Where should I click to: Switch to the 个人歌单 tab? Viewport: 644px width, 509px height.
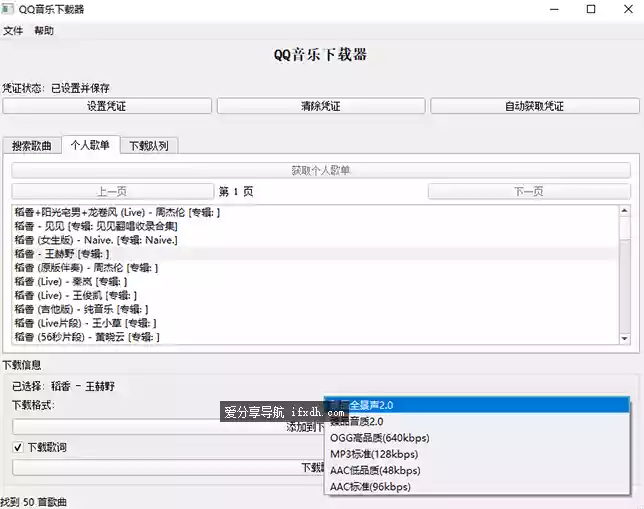90,145
